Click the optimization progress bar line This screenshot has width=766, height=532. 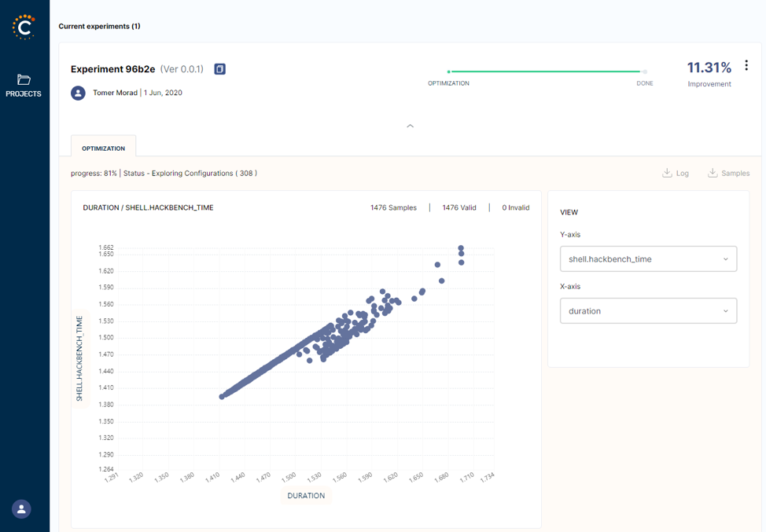point(545,72)
